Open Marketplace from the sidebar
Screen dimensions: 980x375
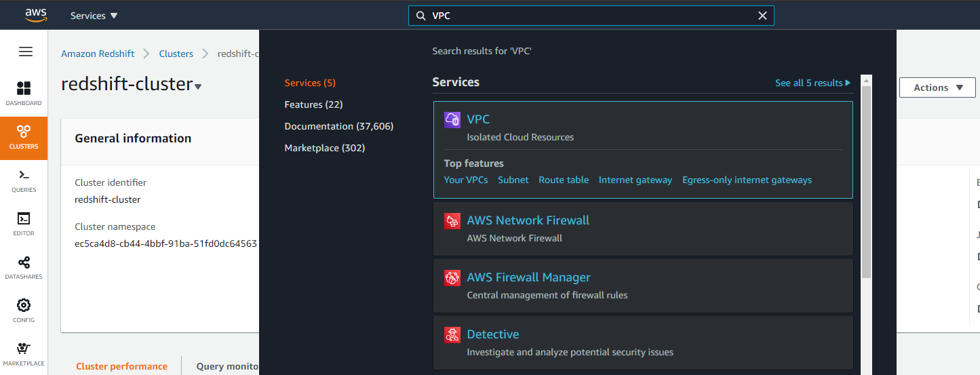[24, 354]
